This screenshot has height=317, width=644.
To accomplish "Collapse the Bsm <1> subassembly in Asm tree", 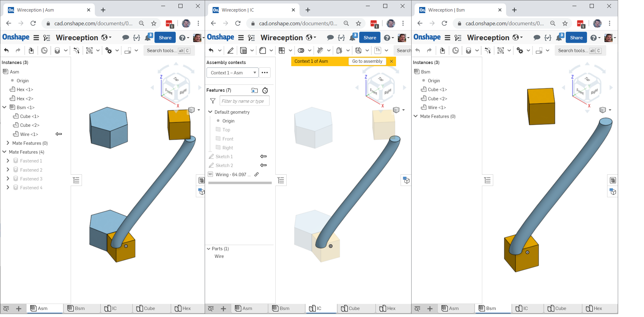I will pos(4,107).
